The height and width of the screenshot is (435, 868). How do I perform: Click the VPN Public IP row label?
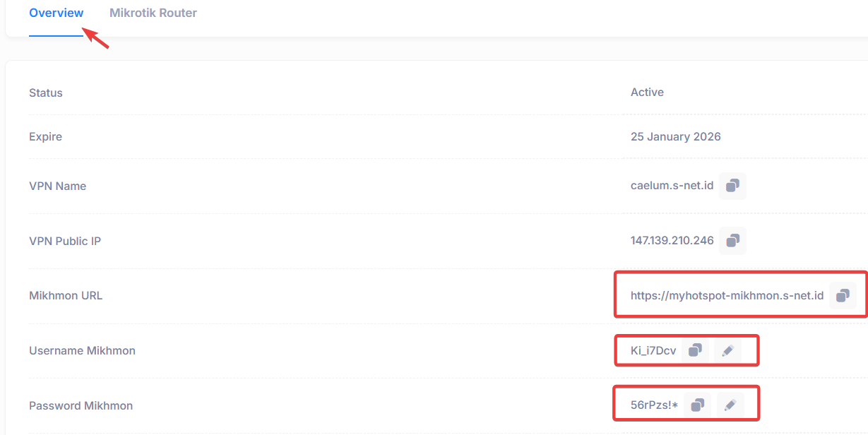pos(65,242)
